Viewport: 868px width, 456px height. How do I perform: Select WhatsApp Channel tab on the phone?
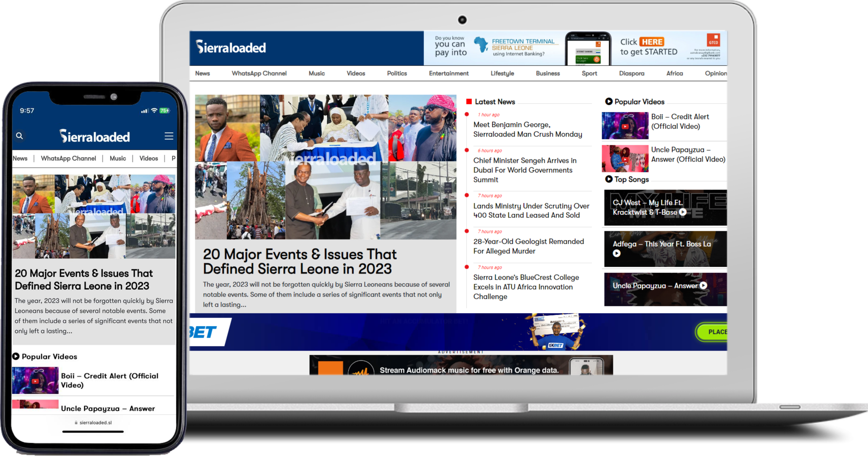(68, 158)
